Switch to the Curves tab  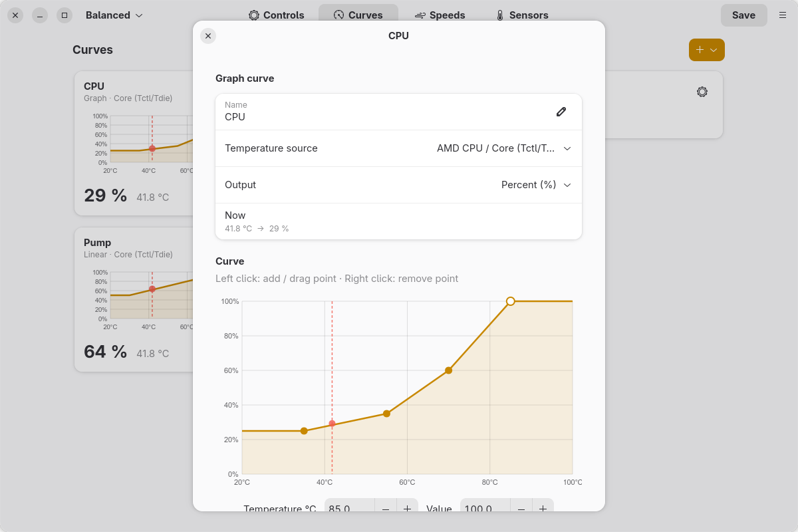(x=358, y=15)
